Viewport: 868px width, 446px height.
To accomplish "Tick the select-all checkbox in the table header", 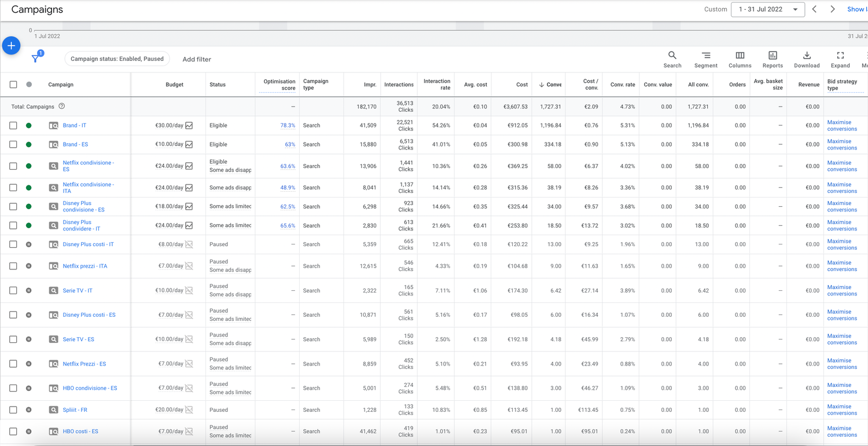I will pos(13,85).
